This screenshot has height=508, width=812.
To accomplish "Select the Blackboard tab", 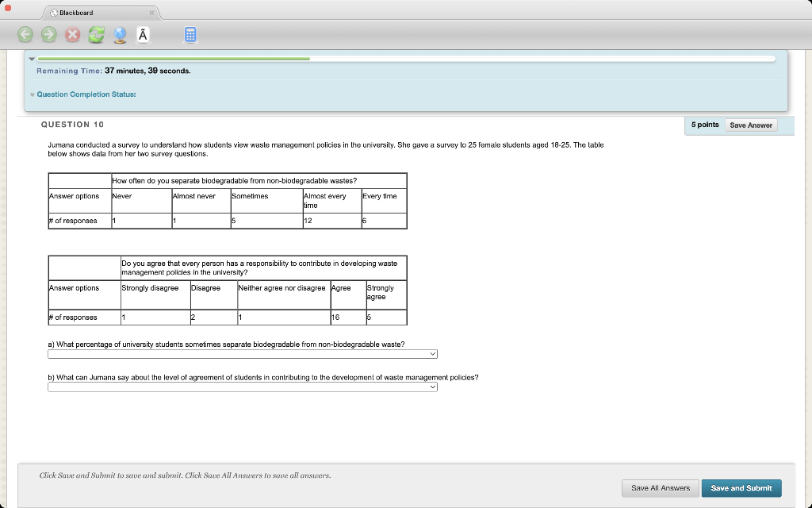I will point(101,13).
